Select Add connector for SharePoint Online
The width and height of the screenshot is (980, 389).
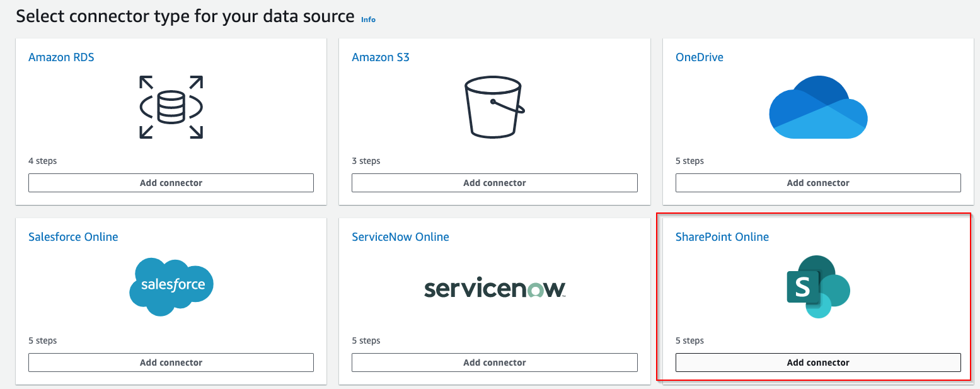click(x=818, y=363)
